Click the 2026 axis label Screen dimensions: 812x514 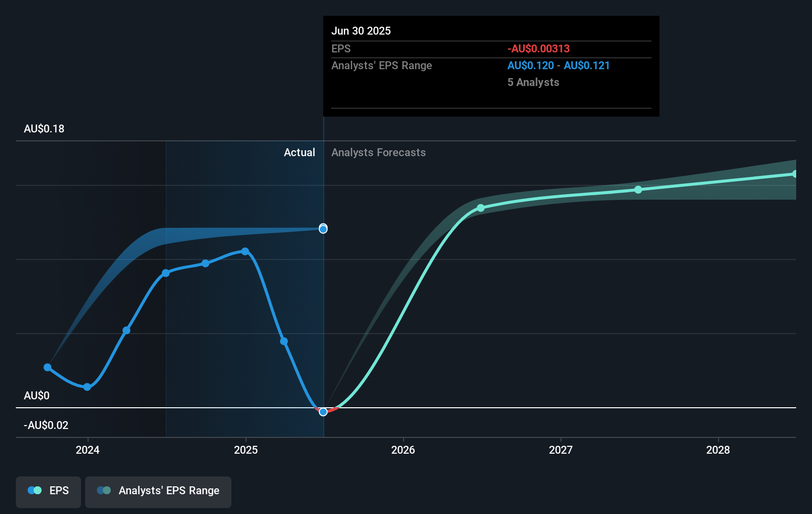[x=404, y=450]
